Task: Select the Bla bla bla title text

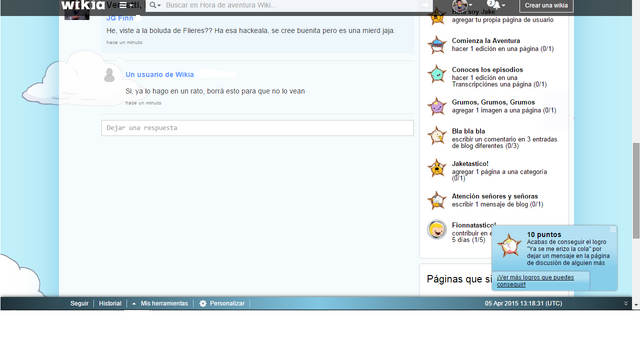Action: click(468, 131)
